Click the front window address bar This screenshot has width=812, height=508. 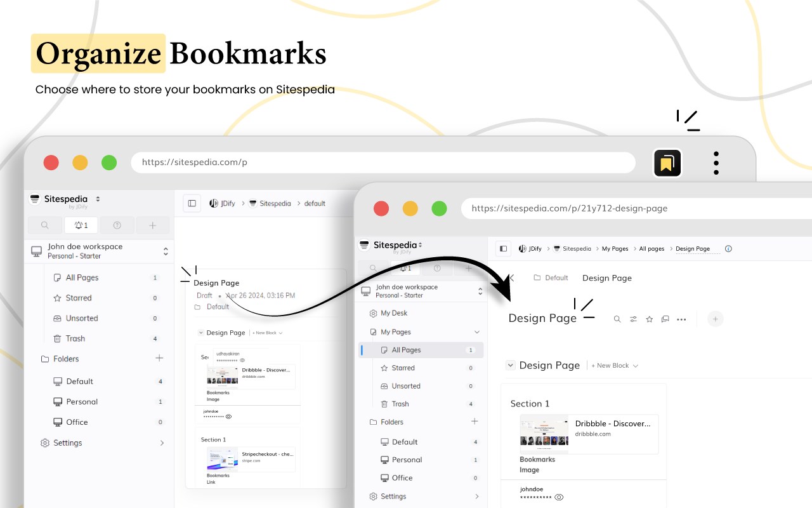(x=636, y=208)
